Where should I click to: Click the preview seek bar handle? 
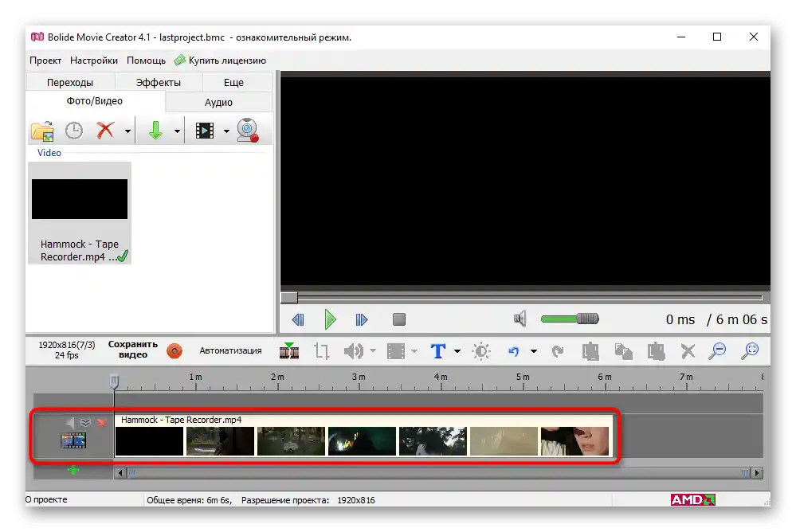[x=289, y=298]
